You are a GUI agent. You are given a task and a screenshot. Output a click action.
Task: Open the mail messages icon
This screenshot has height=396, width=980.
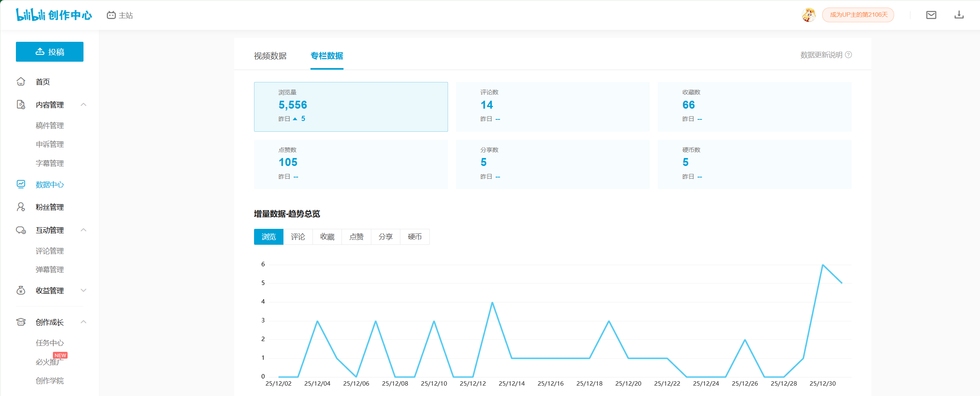tap(931, 15)
